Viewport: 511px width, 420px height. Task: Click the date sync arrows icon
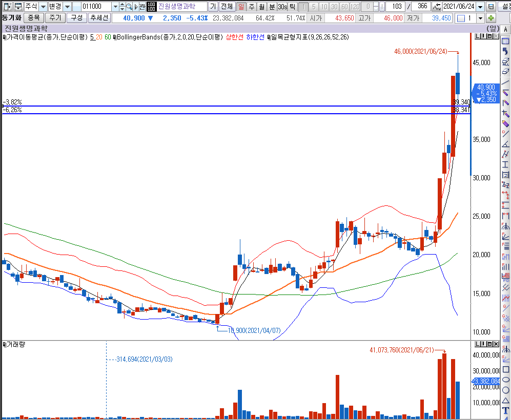pos(437,7)
